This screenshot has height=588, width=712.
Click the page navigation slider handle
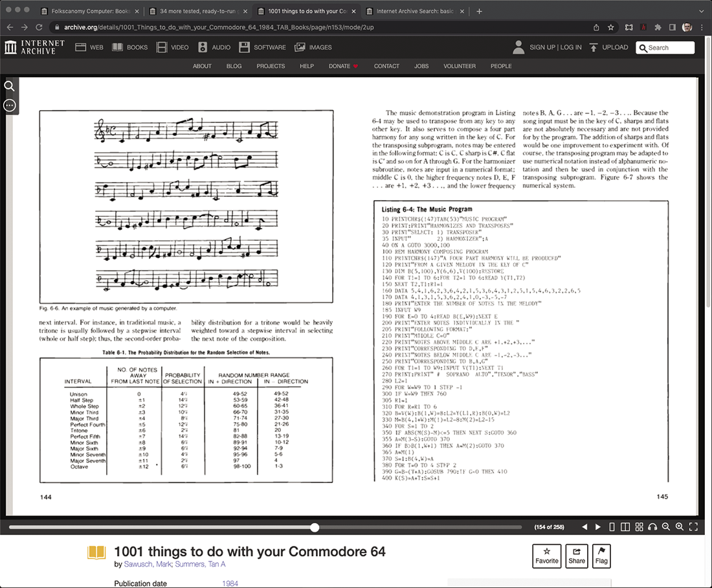pyautogui.click(x=315, y=527)
